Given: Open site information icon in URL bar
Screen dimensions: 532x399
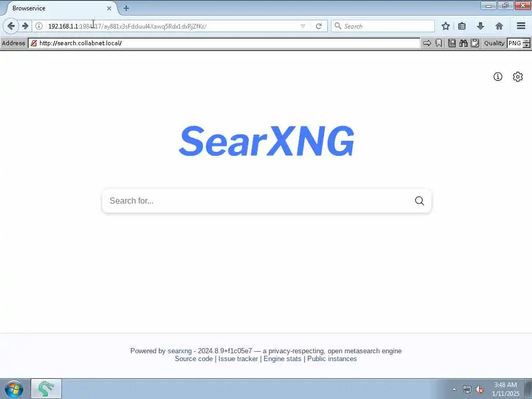Looking at the screenshot, I should click(39, 26).
